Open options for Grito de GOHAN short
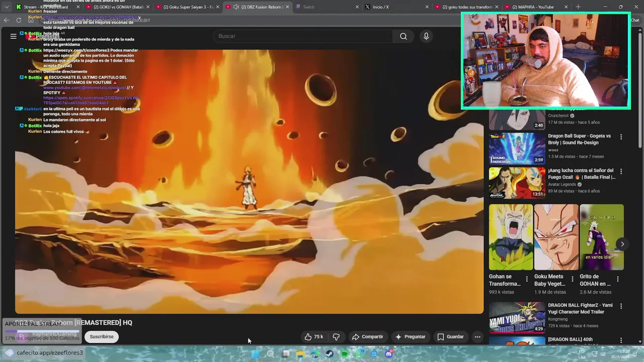 click(x=618, y=279)
